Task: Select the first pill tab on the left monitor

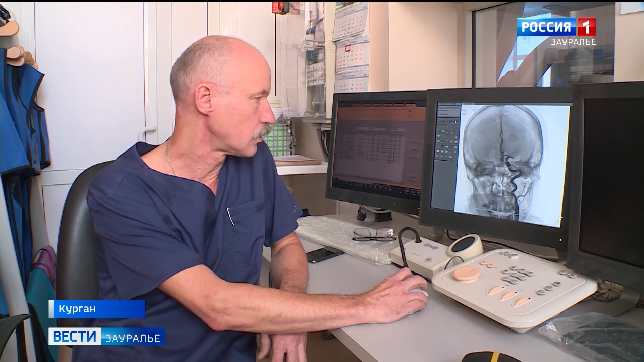Action: pos(357,105)
